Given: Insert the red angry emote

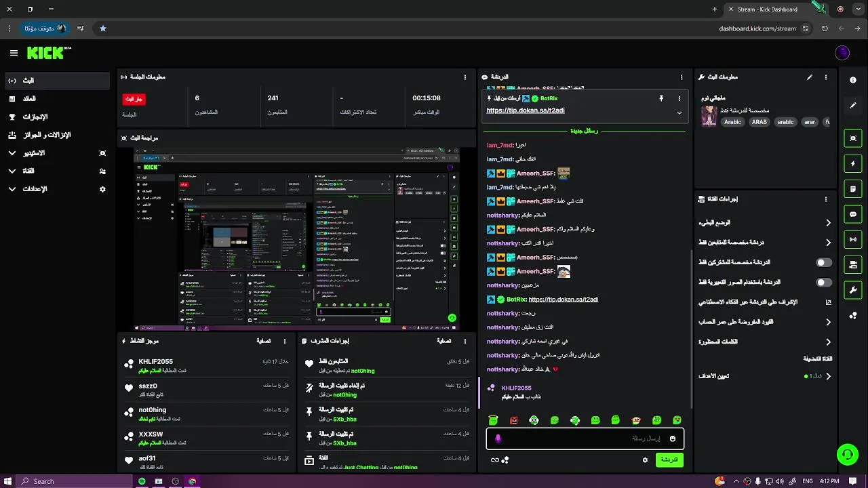Looking at the screenshot, I should tap(514, 420).
